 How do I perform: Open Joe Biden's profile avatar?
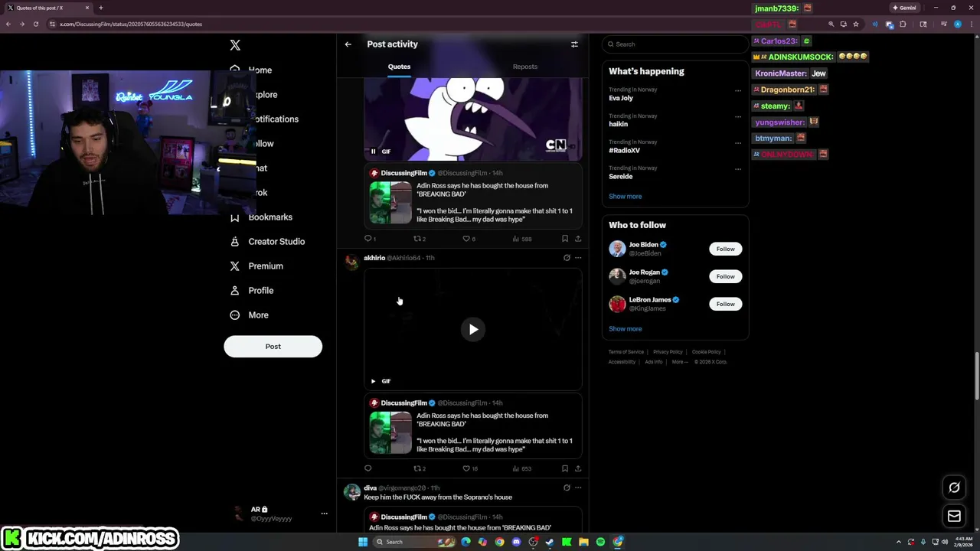pos(617,249)
